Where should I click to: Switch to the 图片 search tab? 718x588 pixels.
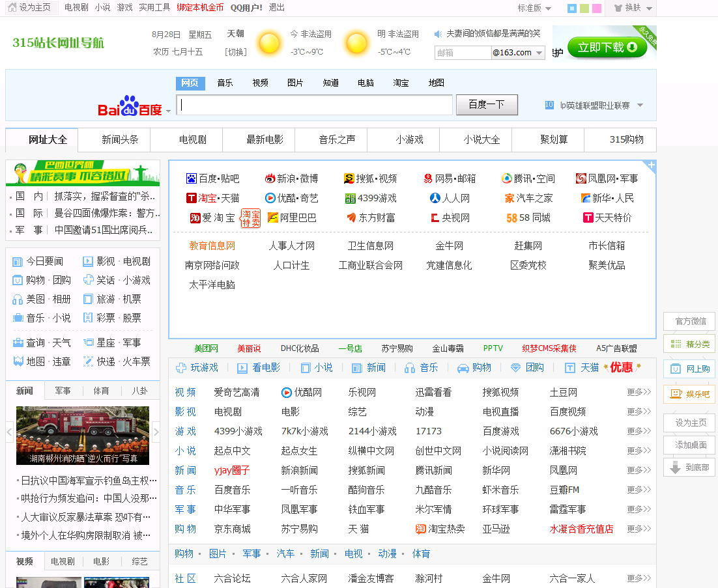pos(295,83)
